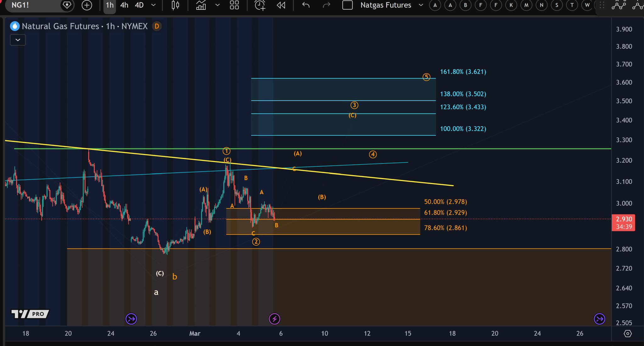Create an alert with the clock-plus icon
This screenshot has height=346, width=644.
click(x=260, y=5)
